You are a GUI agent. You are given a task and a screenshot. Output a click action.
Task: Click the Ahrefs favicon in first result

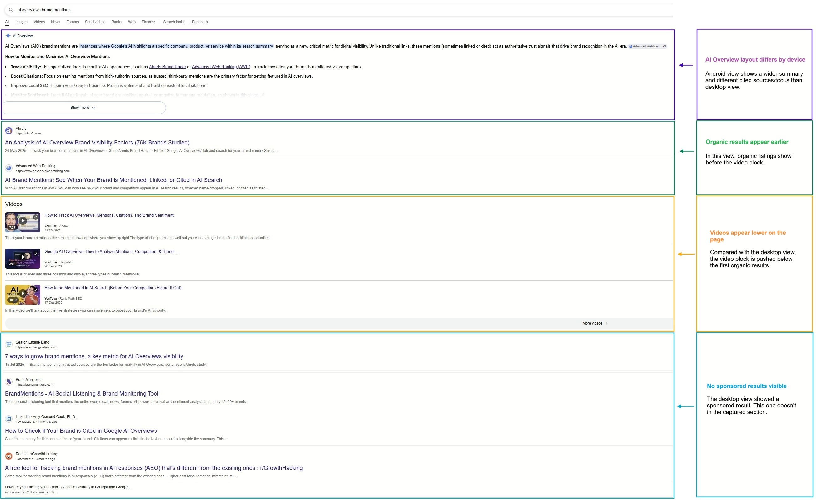[9, 131]
